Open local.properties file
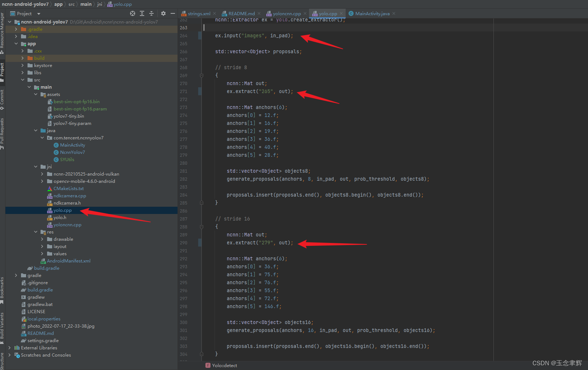The height and width of the screenshot is (370, 588). tap(44, 319)
